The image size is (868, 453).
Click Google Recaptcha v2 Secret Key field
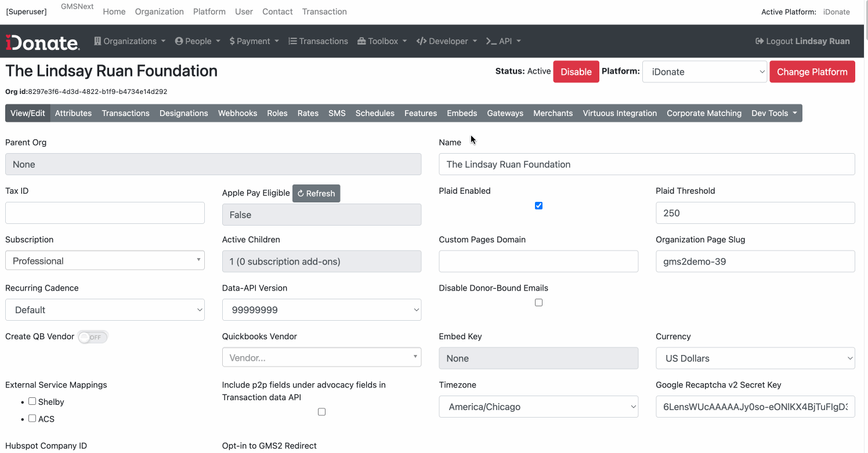coord(755,407)
